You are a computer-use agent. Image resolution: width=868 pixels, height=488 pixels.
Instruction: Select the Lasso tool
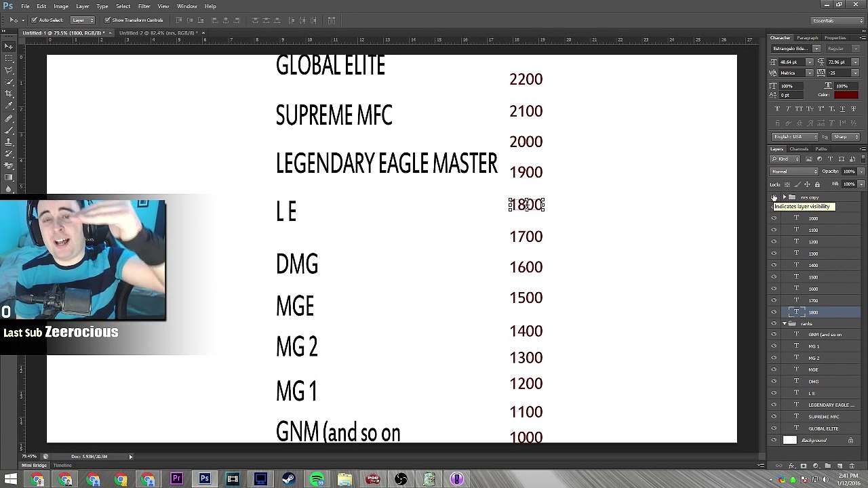pos(9,70)
